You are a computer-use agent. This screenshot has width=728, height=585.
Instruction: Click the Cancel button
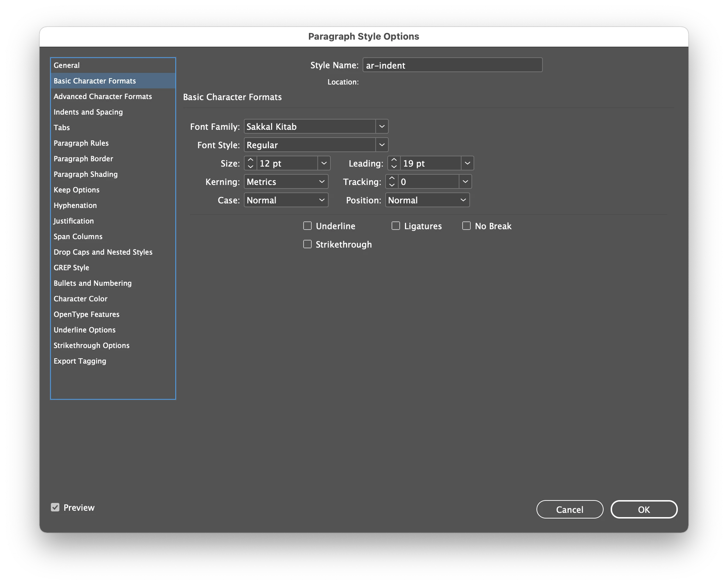[569, 509]
